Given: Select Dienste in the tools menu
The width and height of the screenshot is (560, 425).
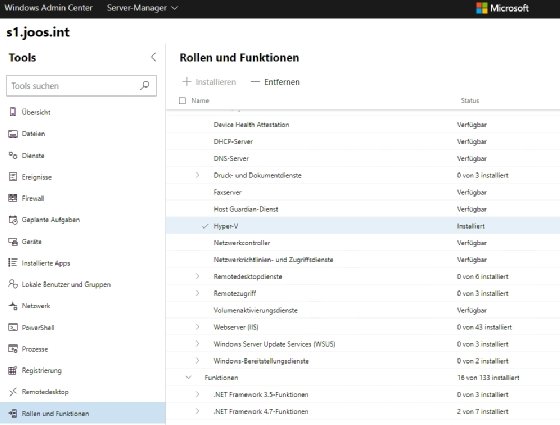Looking at the screenshot, I should (33, 155).
